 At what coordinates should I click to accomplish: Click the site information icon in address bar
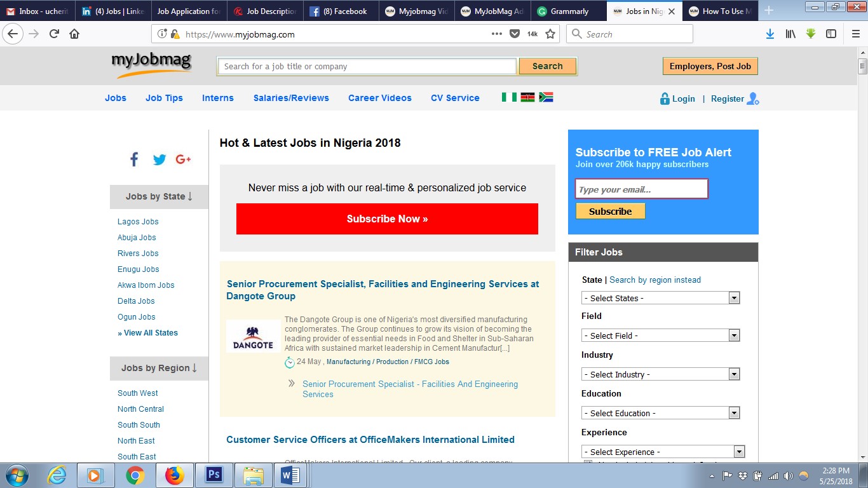161,34
